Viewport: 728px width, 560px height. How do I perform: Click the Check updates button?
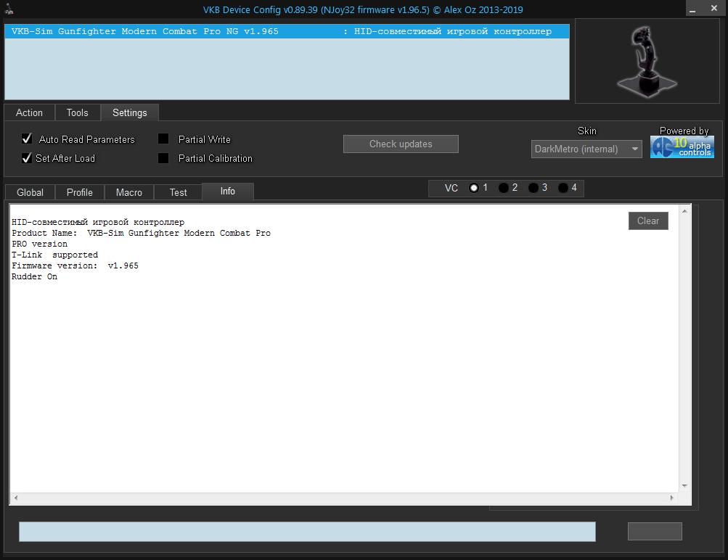coord(401,144)
